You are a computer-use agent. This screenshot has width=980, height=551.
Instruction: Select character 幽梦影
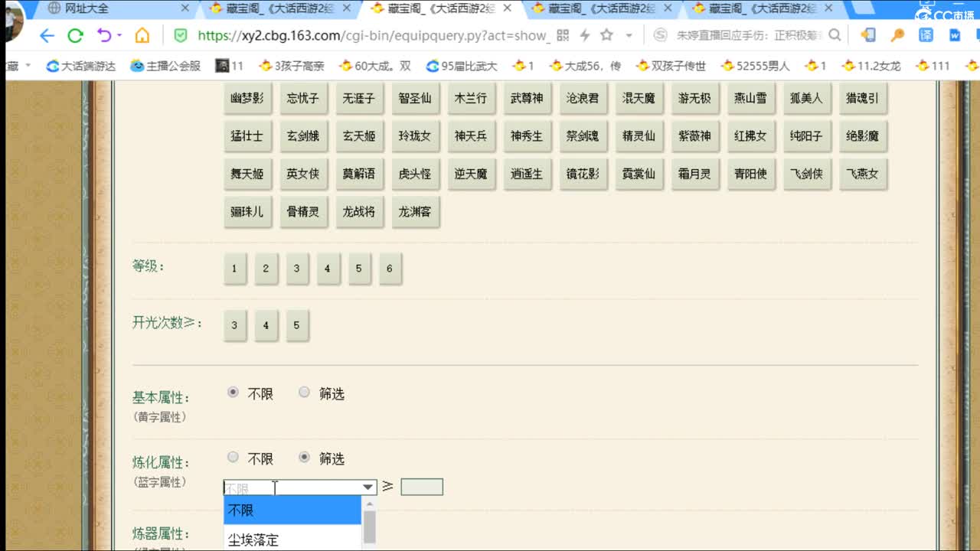click(x=247, y=99)
